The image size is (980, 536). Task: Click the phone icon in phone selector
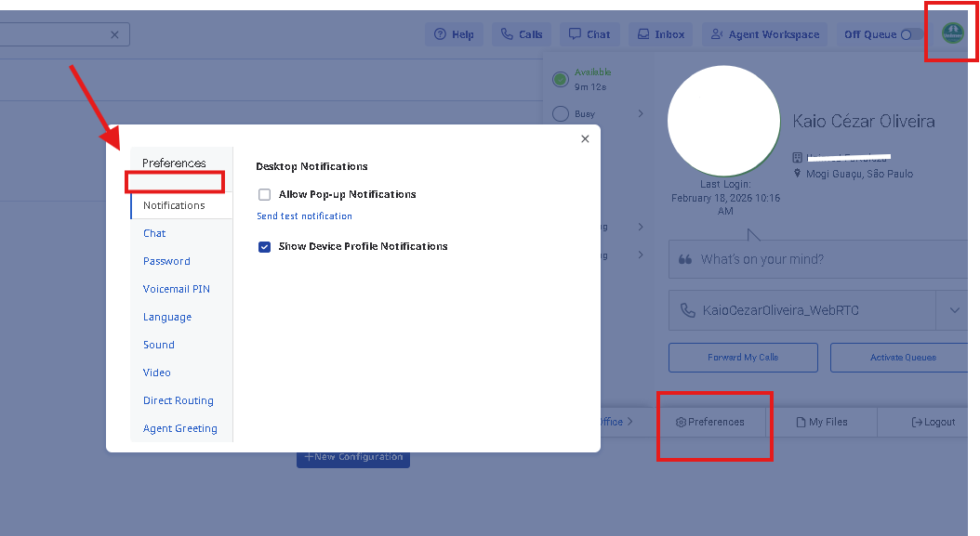(687, 310)
